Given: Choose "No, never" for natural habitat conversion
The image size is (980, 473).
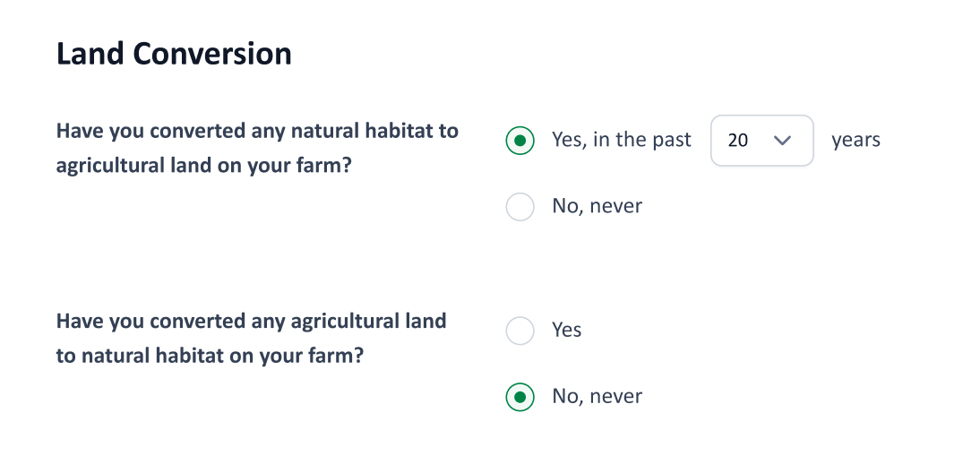Looking at the screenshot, I should 520,207.
